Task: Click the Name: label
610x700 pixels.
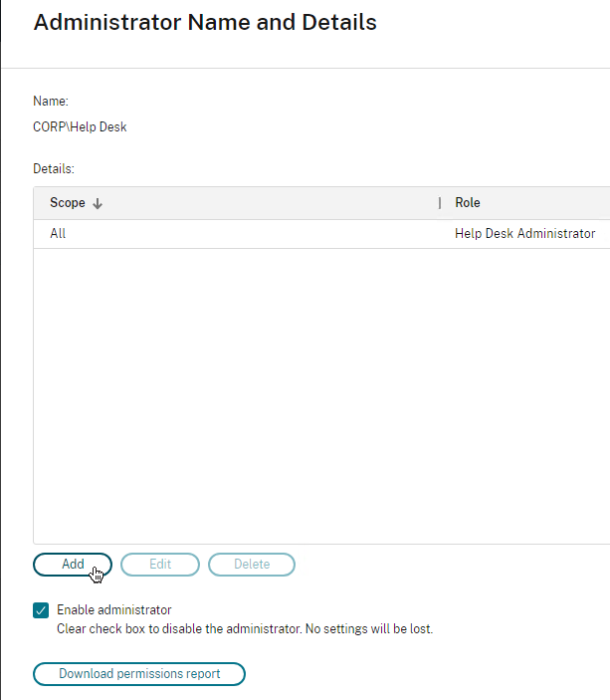Action: pyautogui.click(x=51, y=102)
